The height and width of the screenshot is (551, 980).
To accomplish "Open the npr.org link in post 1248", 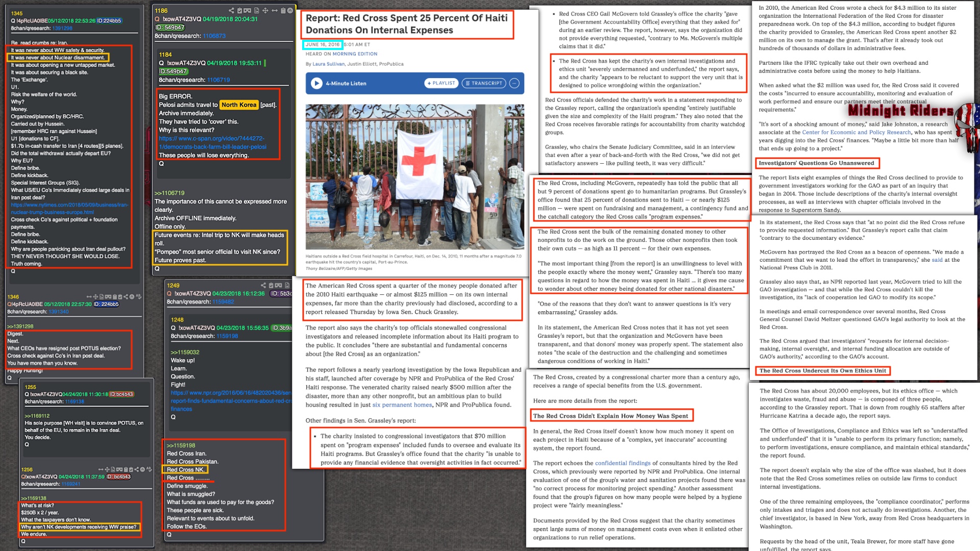I will 231,400.
